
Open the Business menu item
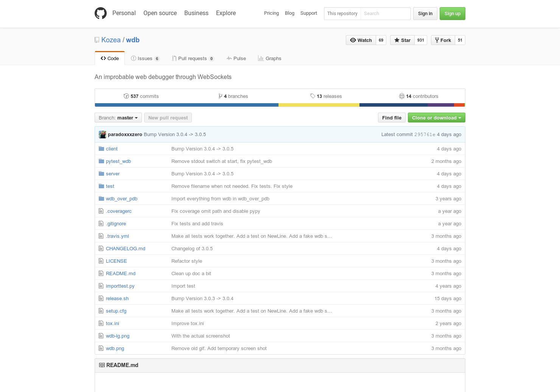pos(196,13)
